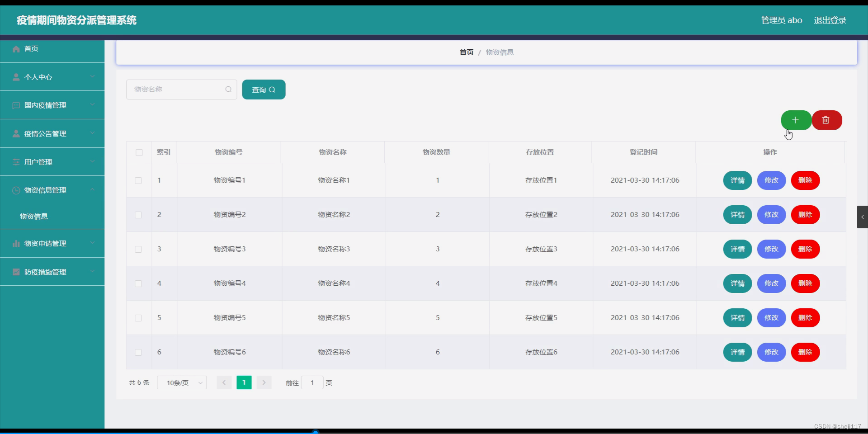Click the green plus add button
The image size is (868, 434).
pos(796,120)
